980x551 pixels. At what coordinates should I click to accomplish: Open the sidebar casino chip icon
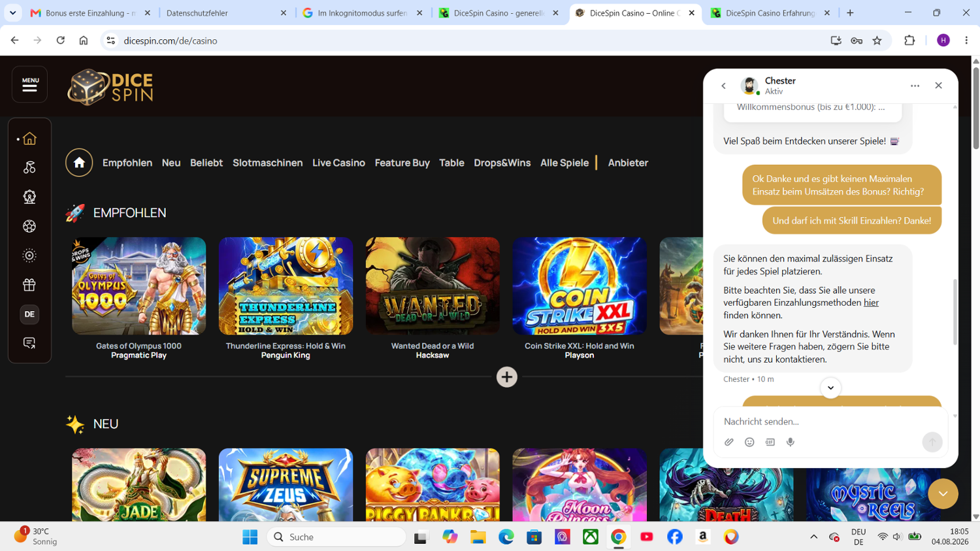click(x=29, y=256)
